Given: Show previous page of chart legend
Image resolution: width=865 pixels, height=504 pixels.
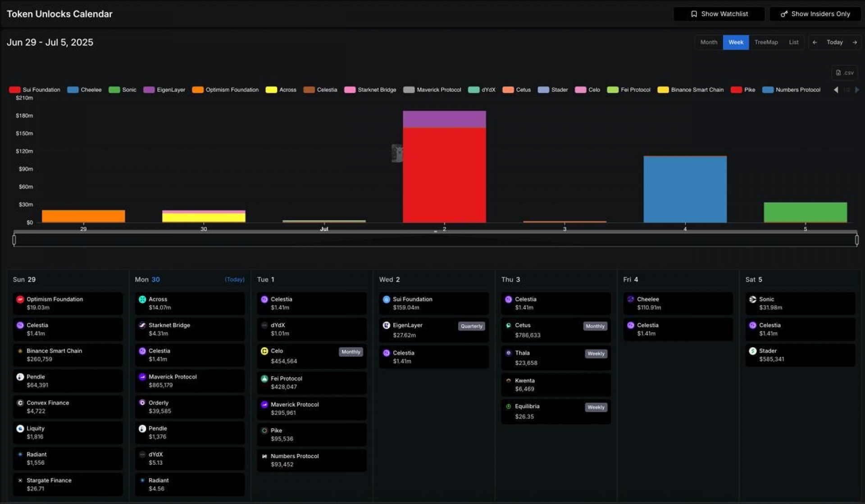Looking at the screenshot, I should [x=836, y=90].
